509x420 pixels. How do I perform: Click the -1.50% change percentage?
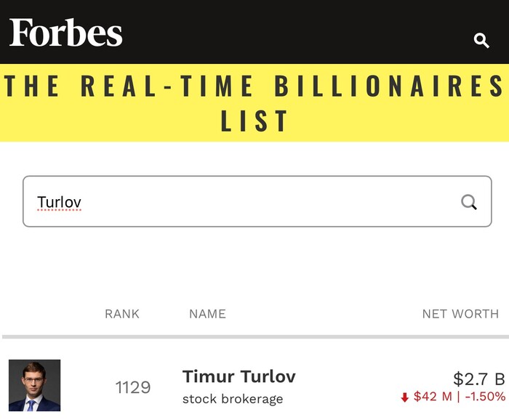coord(484,397)
